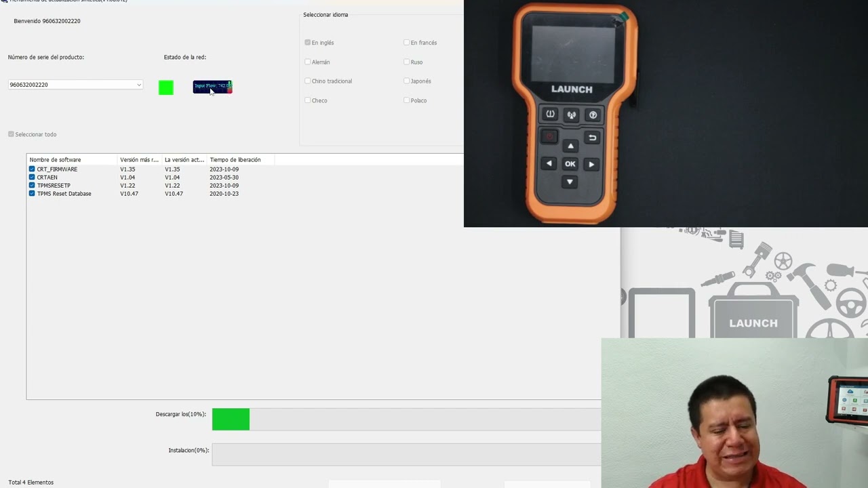
Task: Deselect the TPMSRESETP row checkbox
Action: pos(32,185)
